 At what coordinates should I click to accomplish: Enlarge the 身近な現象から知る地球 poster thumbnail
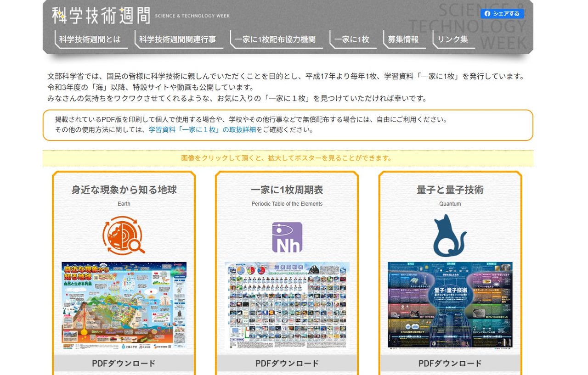pyautogui.click(x=124, y=306)
